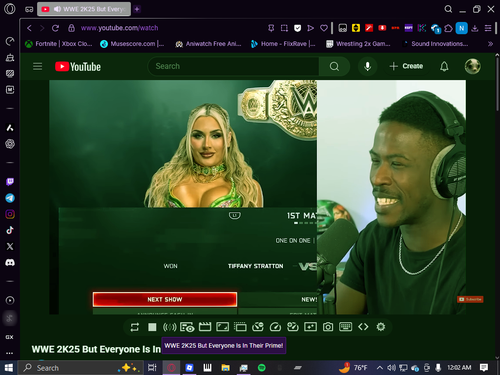Open Spotify from the Windows taskbar
Screen dimensions: 500x375
coord(262,368)
